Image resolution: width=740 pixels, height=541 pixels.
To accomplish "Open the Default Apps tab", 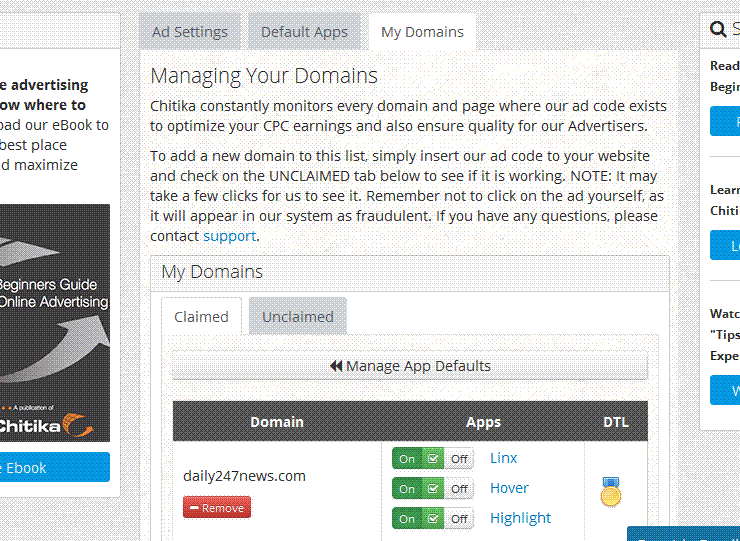I will 304,32.
